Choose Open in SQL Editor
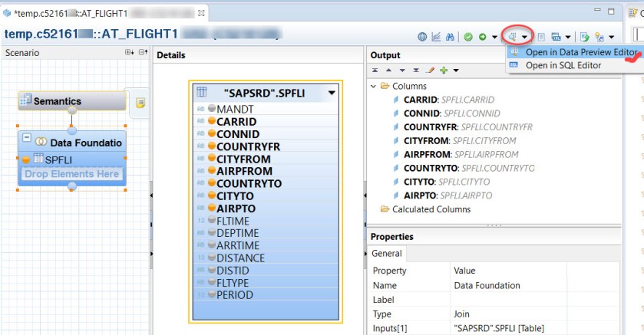644x335 pixels. click(563, 65)
